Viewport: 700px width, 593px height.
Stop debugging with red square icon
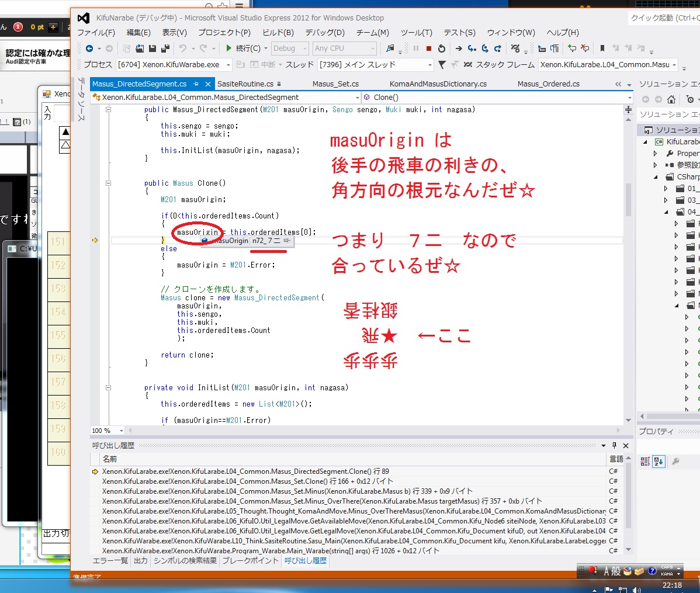[x=428, y=48]
